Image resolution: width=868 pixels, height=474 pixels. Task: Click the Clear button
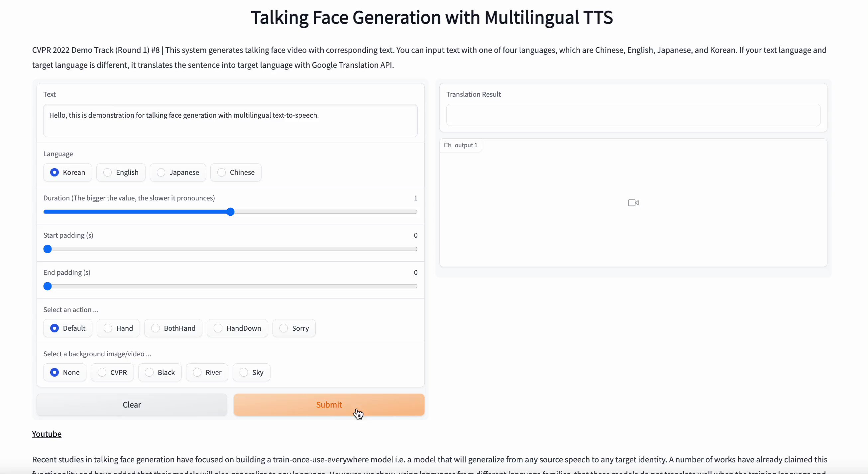pyautogui.click(x=131, y=404)
